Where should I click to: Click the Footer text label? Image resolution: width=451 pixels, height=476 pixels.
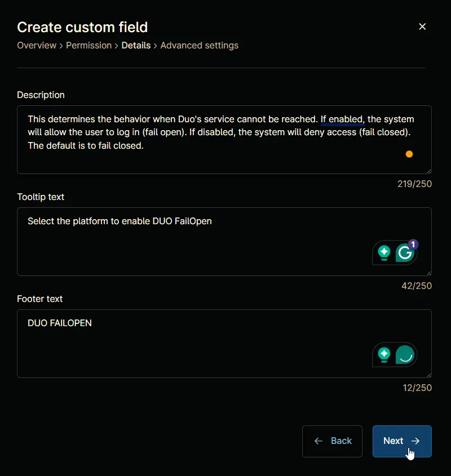40,299
